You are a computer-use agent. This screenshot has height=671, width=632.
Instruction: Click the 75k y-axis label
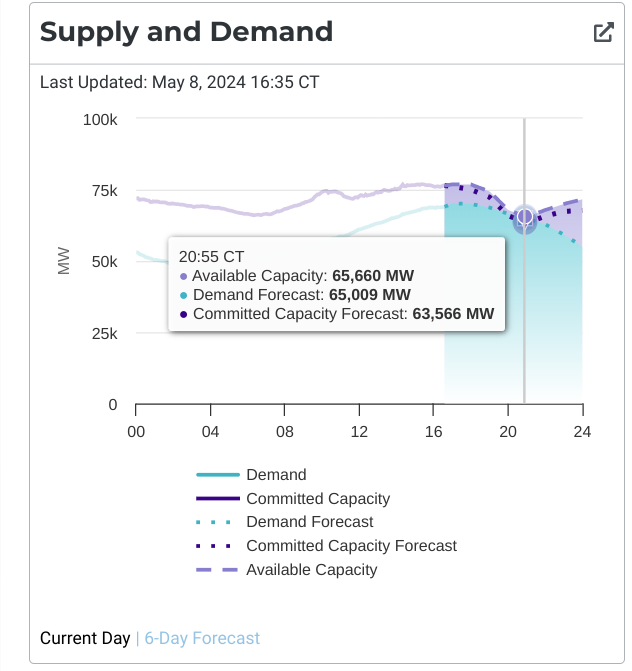click(104, 191)
